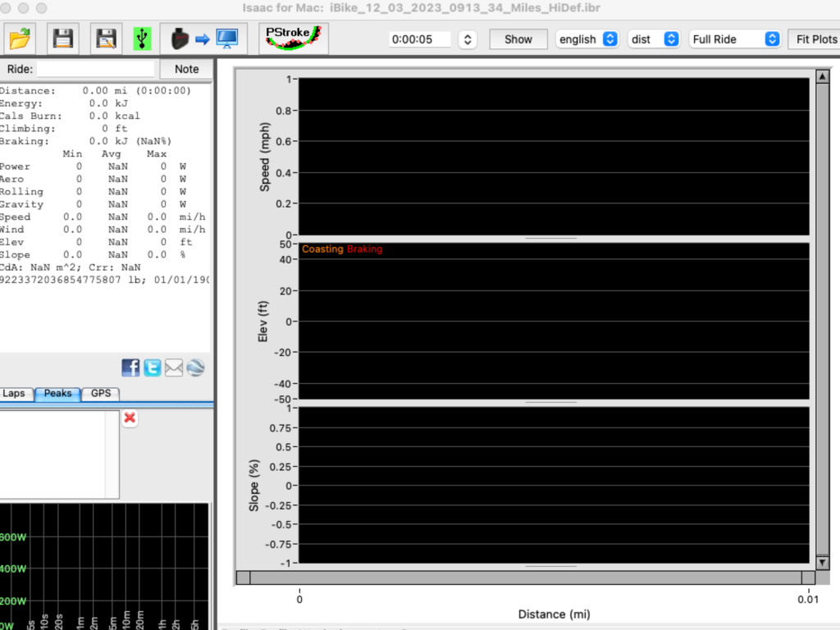Clear the peaks list with red X
Image resolution: width=840 pixels, height=630 pixels.
coord(129,418)
